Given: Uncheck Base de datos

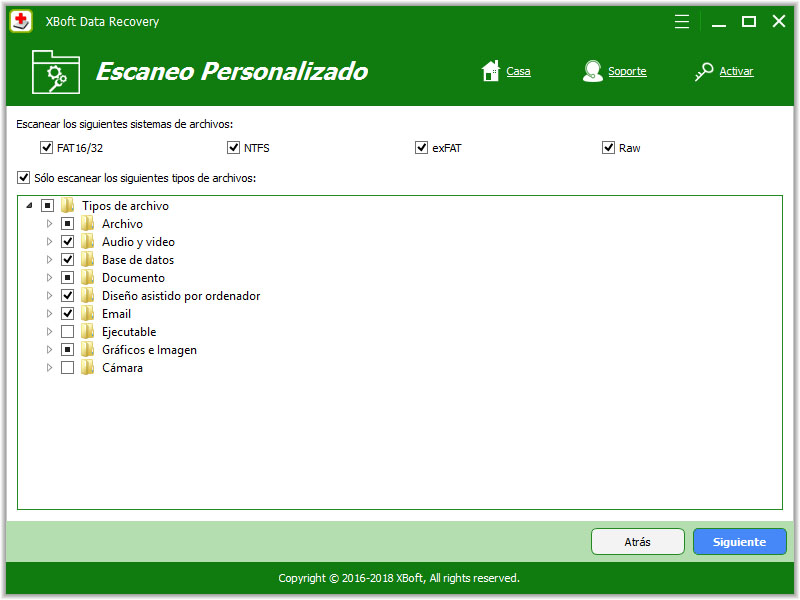Looking at the screenshot, I should tap(67, 260).
